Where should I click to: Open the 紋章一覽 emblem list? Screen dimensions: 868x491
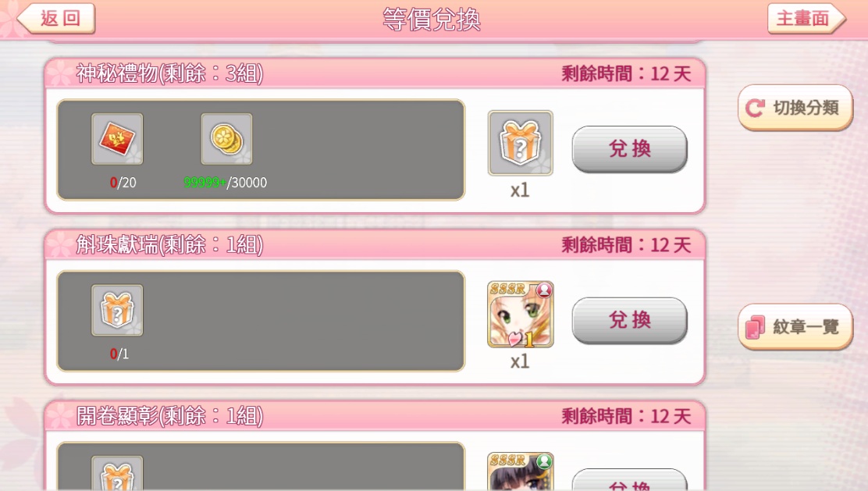[795, 327]
